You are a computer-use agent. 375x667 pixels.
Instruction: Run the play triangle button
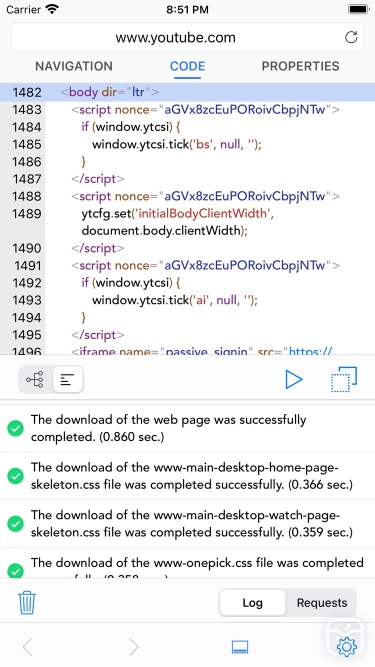coord(294,379)
